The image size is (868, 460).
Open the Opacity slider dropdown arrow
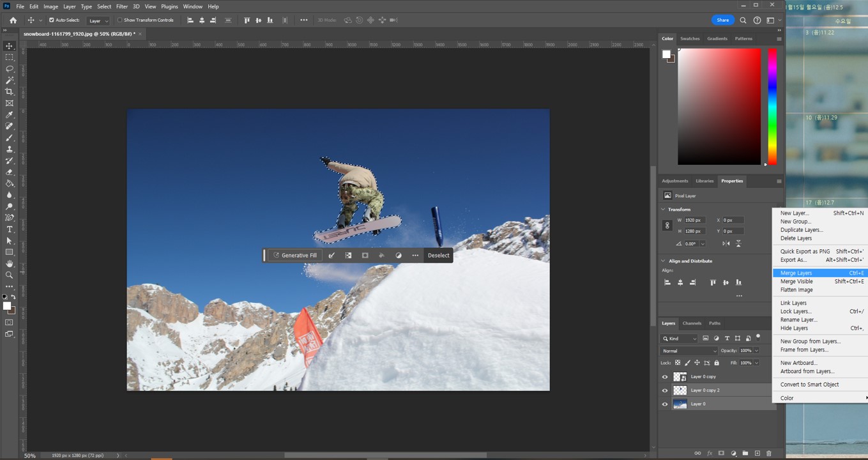click(x=757, y=351)
